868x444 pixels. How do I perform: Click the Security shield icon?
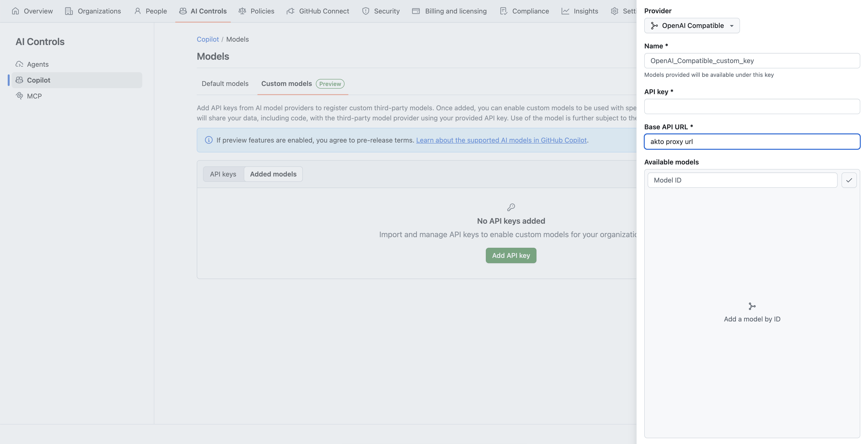click(x=366, y=11)
